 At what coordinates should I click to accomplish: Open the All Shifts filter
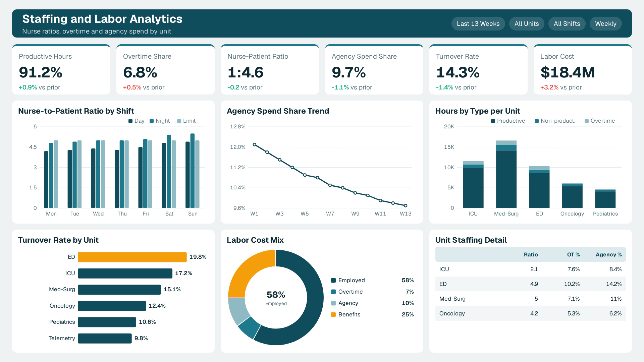(x=567, y=24)
